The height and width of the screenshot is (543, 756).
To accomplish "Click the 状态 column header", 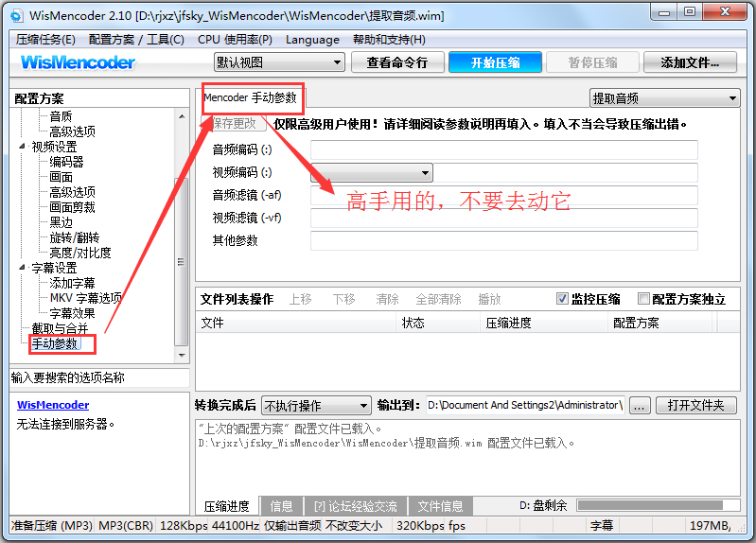I will coord(438,323).
